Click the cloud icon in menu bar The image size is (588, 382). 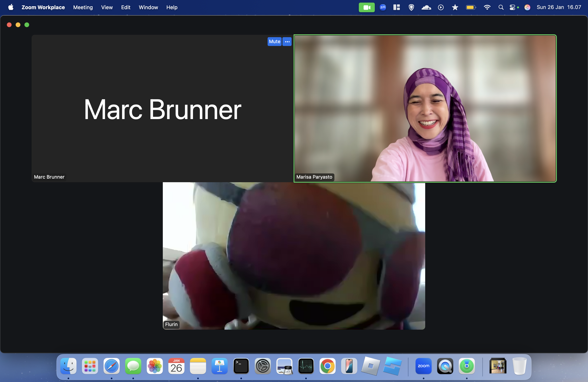click(x=426, y=7)
